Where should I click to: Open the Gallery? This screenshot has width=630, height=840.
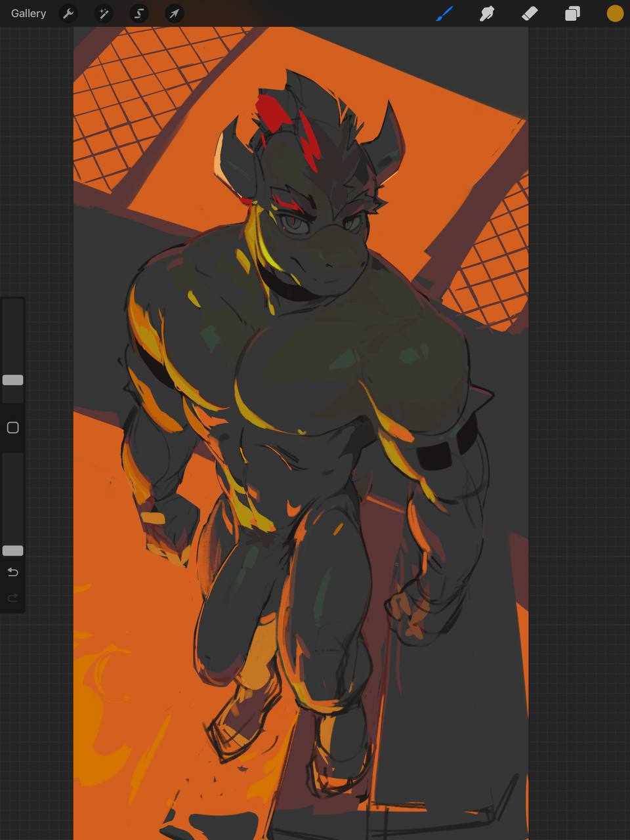click(28, 13)
